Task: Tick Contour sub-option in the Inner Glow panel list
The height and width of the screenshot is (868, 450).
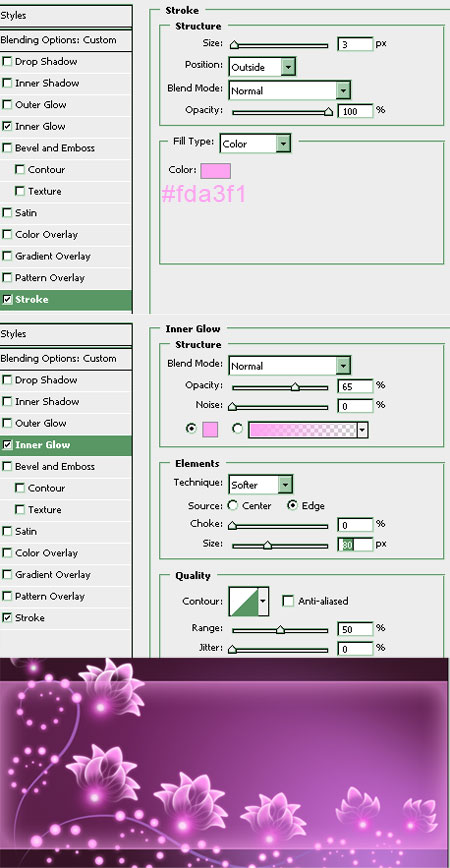Action: (20, 488)
